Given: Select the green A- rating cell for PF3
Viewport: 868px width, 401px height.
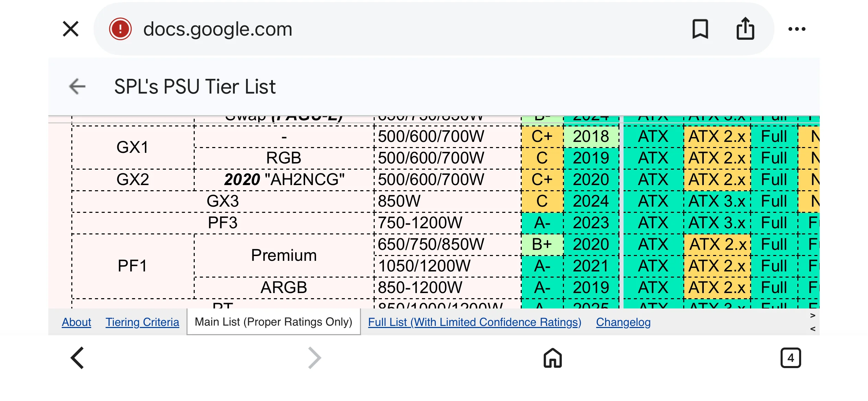Looking at the screenshot, I should [x=542, y=223].
